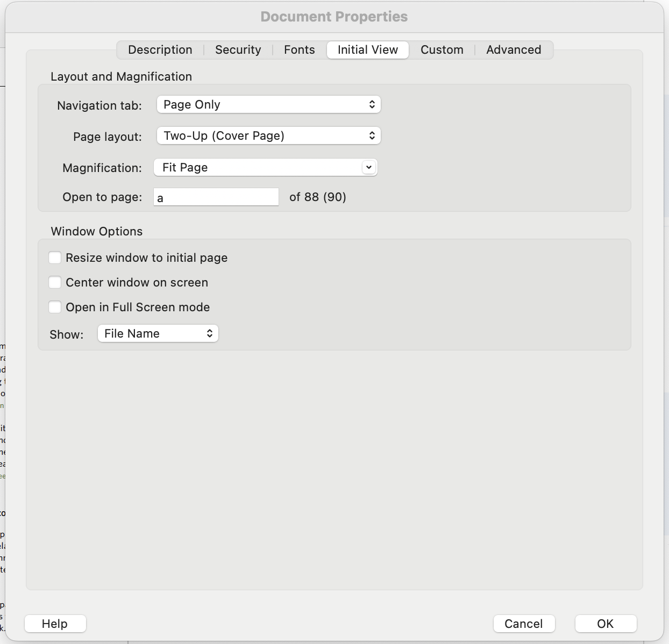Confirm with the OK button

tap(606, 624)
